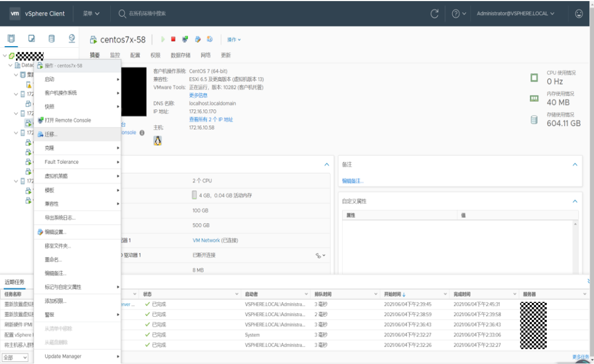Click the memory usage icon

(534, 98)
